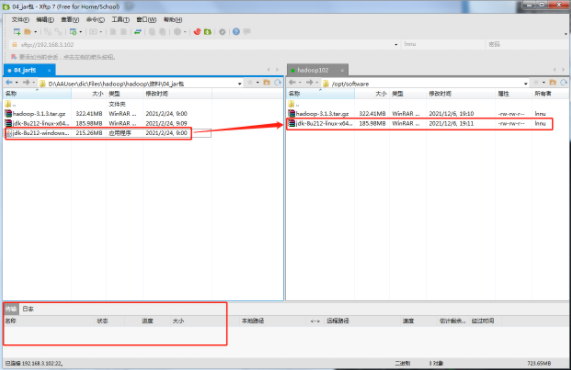
Task: Click the grey globe icon in toolbar
Action: click(x=177, y=32)
